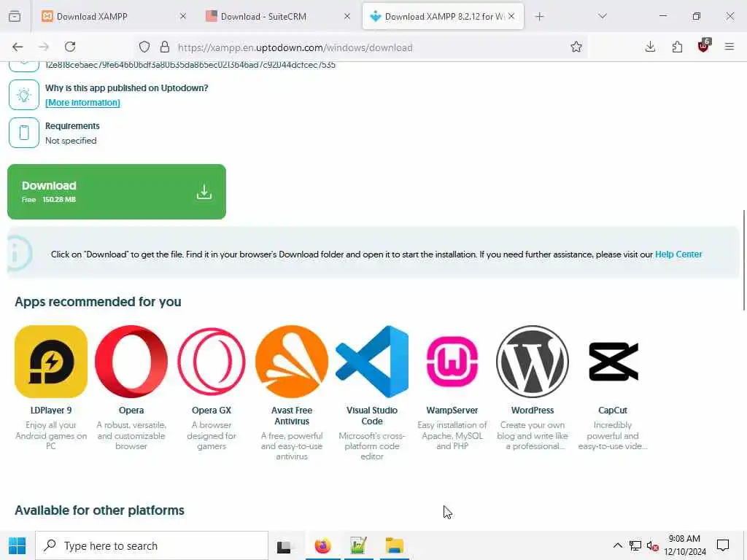Switch to the Download XAMPP tab

click(112, 16)
